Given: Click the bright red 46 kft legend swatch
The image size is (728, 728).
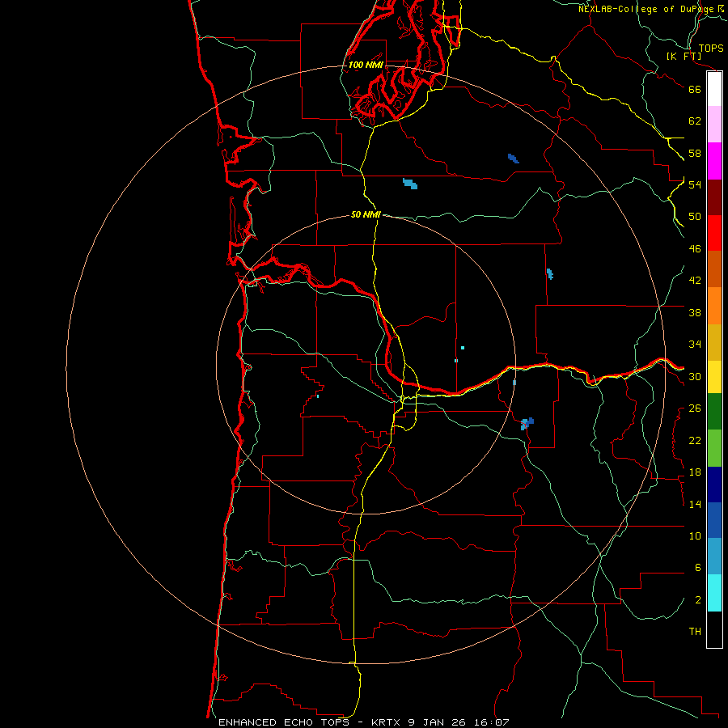Looking at the screenshot, I should 714,233.
